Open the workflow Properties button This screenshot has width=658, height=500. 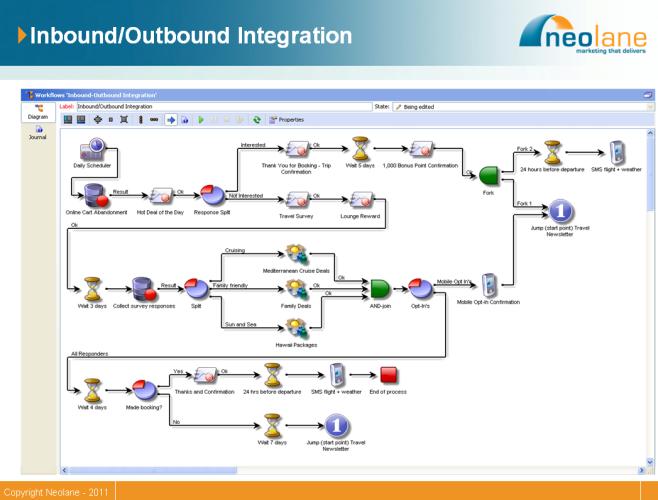(284, 119)
